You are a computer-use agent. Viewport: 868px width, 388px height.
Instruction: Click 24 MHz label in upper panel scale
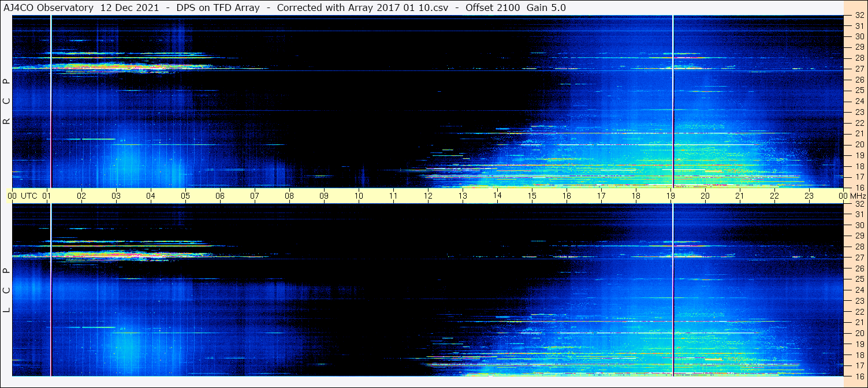(859, 101)
